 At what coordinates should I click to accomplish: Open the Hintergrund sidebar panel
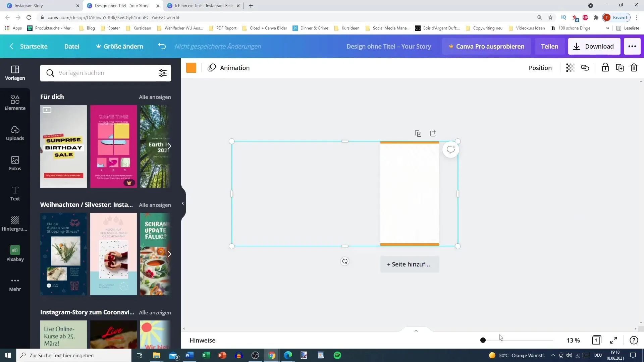tap(15, 224)
